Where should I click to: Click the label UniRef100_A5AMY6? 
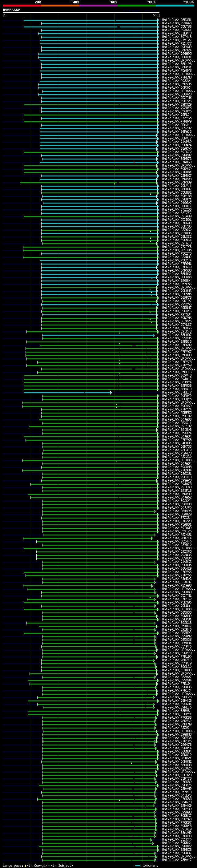click(176, 71)
